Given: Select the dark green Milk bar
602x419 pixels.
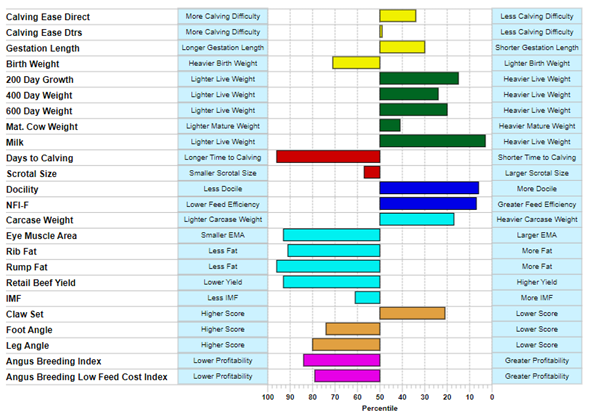Looking at the screenshot, I should (x=432, y=141).
